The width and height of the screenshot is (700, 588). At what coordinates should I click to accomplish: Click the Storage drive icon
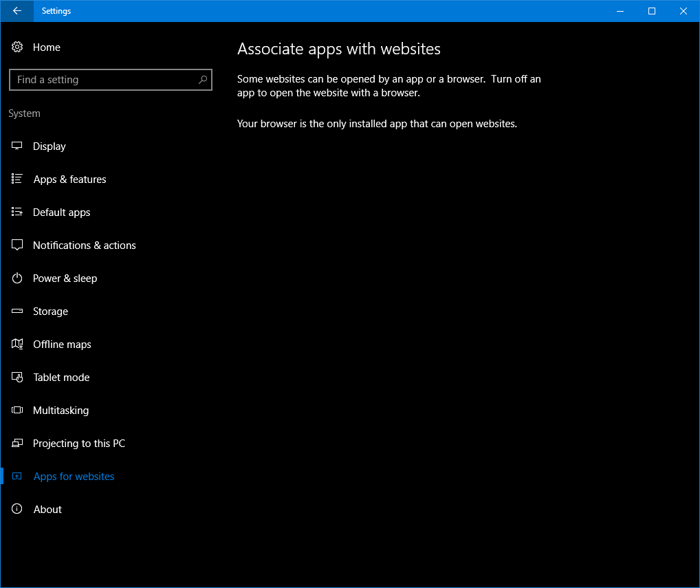17,311
